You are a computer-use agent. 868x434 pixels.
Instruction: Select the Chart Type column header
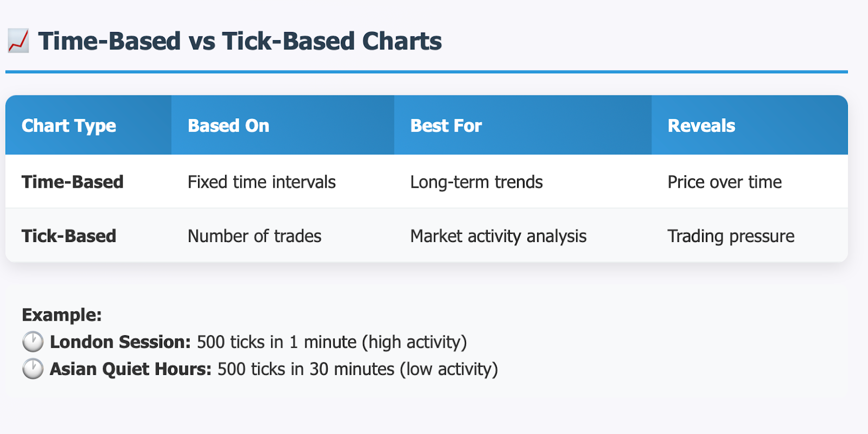pyautogui.click(x=69, y=126)
